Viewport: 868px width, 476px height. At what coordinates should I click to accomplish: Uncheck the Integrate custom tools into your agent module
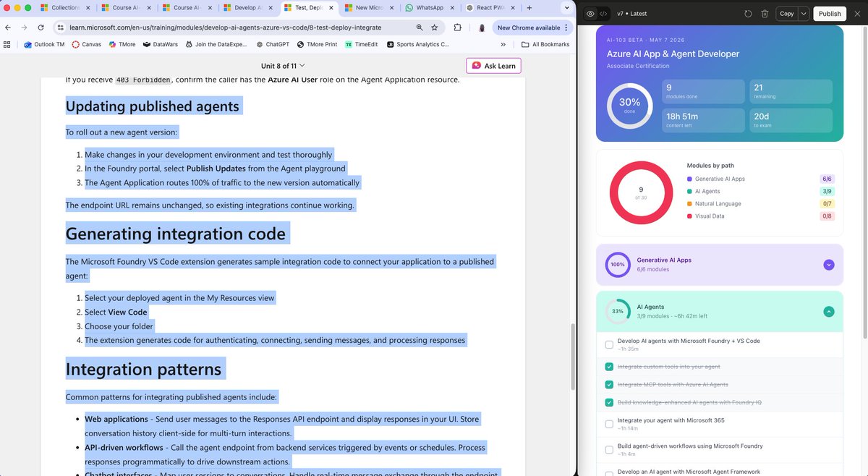tap(609, 367)
